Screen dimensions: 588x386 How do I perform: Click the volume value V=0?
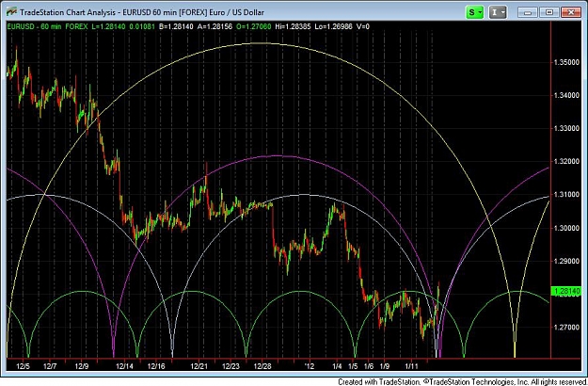tap(362, 26)
